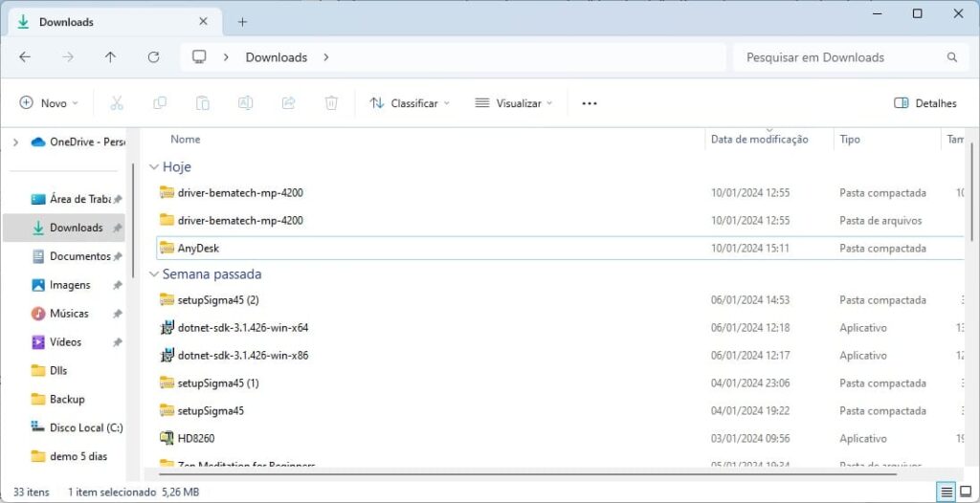Open the Visualizar view dropdown

(514, 103)
